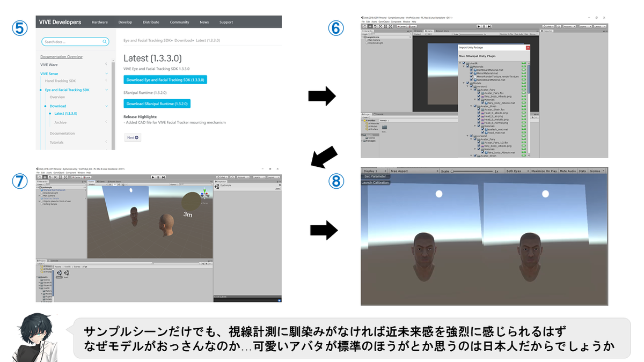644x362 pixels.
Task: Expand VIVE Wave section in docs sidebar
Action: (106, 64)
